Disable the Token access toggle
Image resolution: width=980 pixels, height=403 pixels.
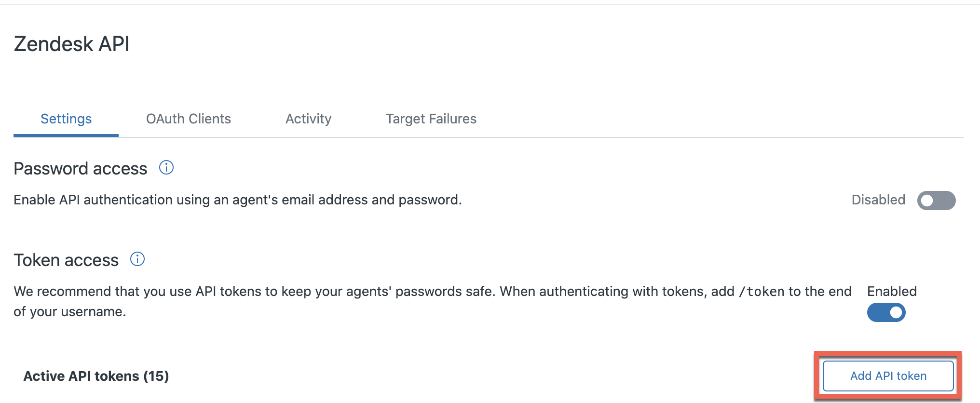click(x=886, y=312)
